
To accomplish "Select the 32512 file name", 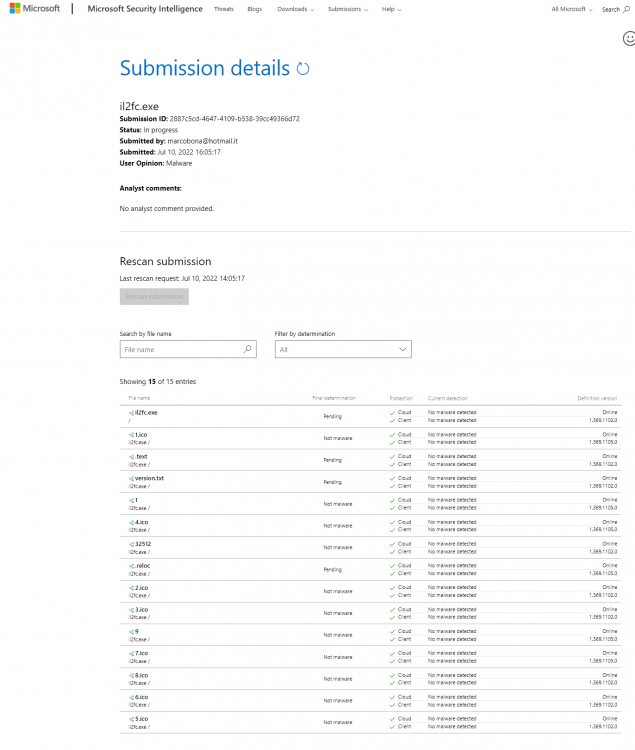I will 143,544.
